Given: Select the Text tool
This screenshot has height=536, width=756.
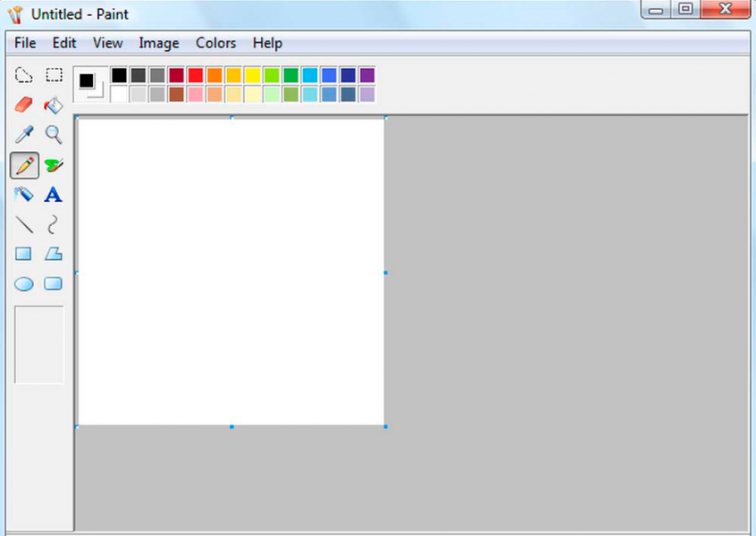Looking at the screenshot, I should (x=53, y=194).
